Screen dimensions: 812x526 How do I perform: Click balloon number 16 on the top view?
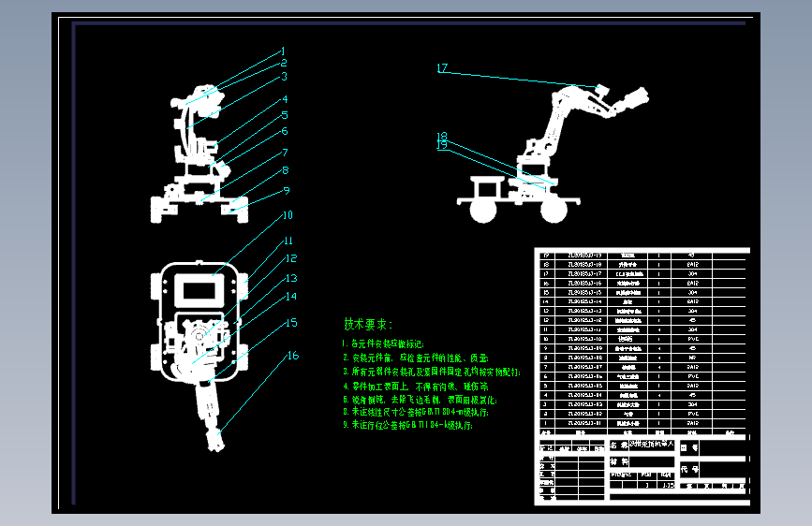coord(293,356)
